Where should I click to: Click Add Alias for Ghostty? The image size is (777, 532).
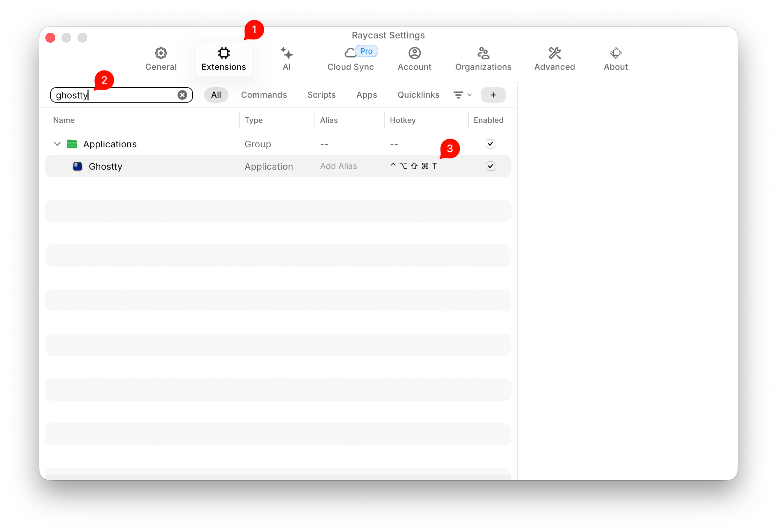339,166
